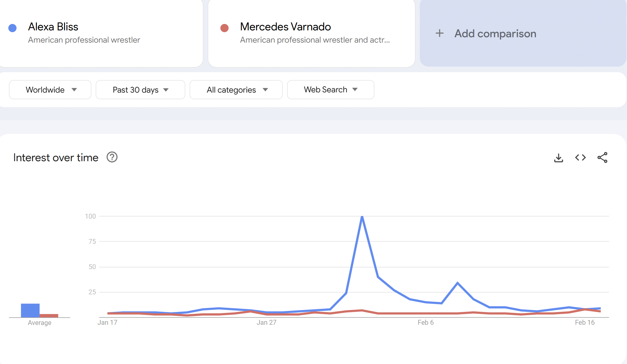The width and height of the screenshot is (627, 364).
Task: Open the Worldwide region dropdown
Action: [x=50, y=90]
